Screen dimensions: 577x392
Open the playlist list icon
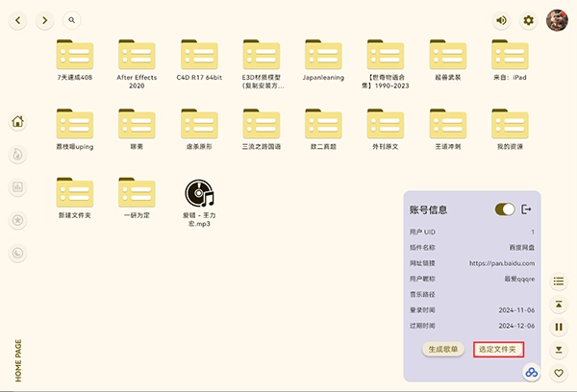(559, 282)
